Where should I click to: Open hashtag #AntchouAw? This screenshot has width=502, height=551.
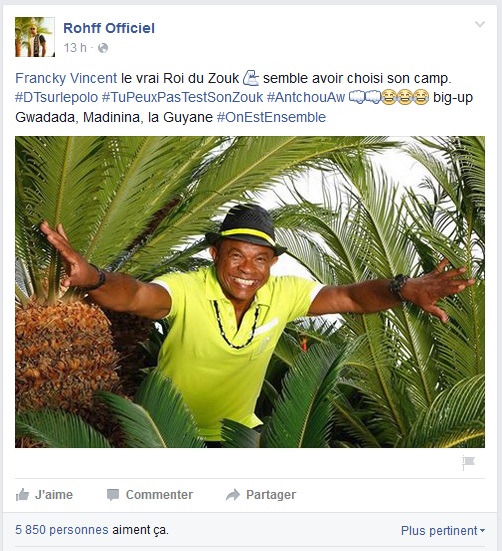click(x=306, y=97)
